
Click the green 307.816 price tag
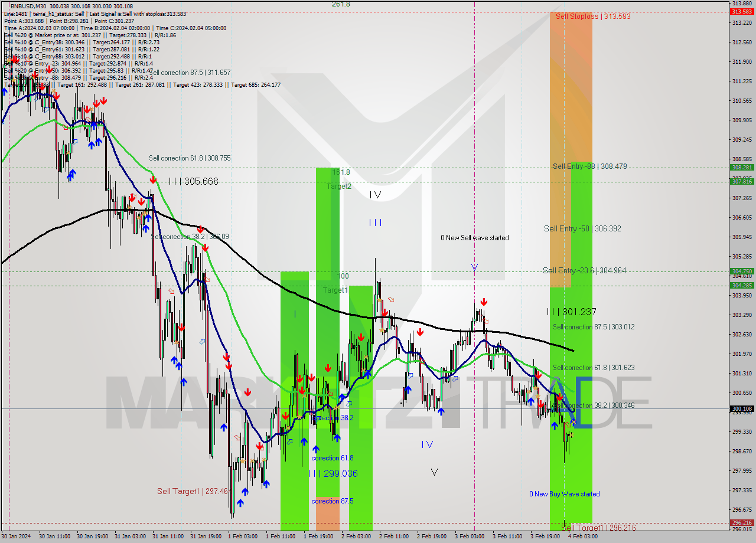(x=741, y=182)
